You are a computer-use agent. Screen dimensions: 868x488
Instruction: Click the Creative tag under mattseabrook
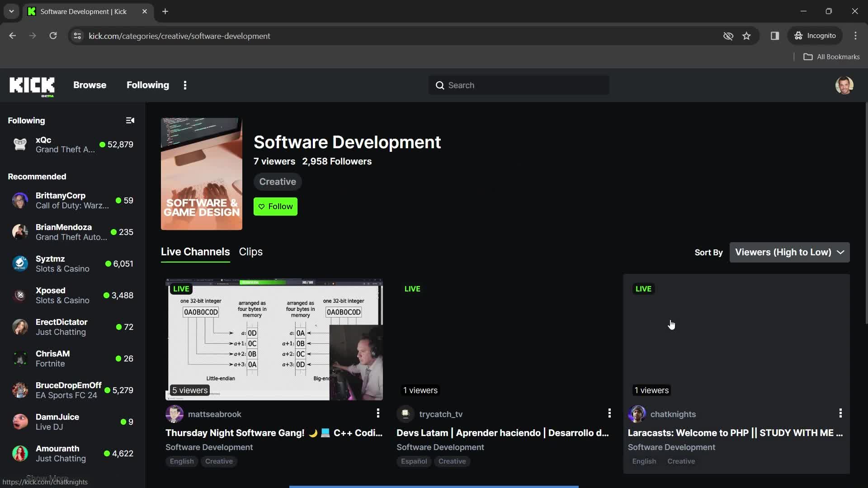pos(219,461)
